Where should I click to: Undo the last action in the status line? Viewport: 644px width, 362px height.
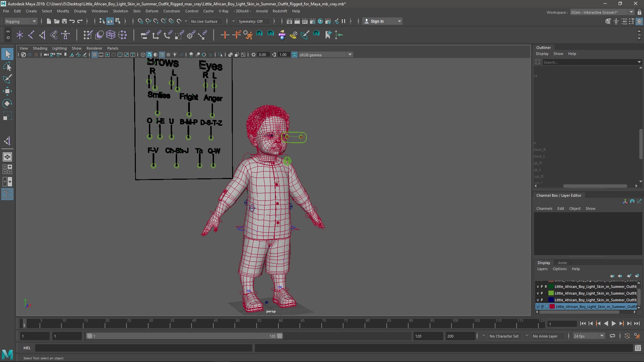[x=72, y=21]
